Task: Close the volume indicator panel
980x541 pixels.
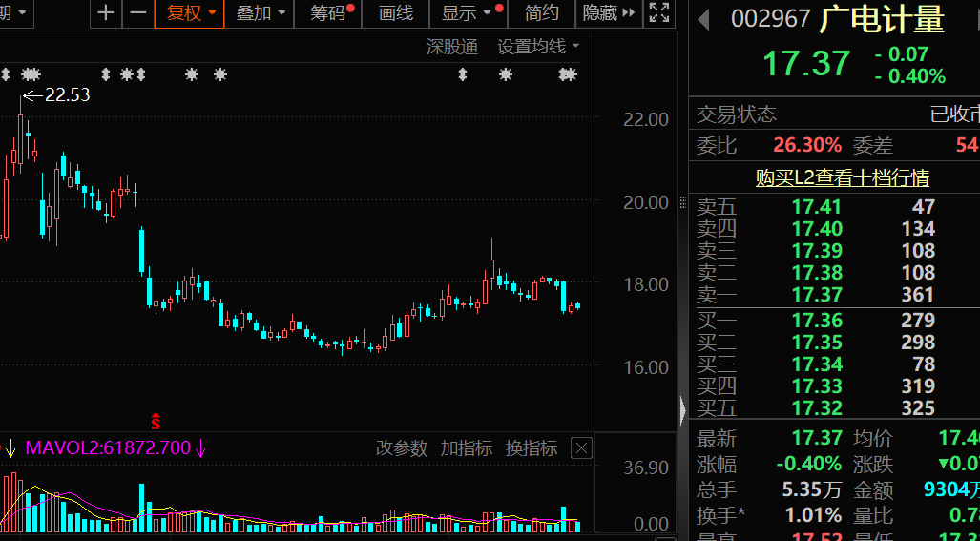Action: tap(582, 447)
